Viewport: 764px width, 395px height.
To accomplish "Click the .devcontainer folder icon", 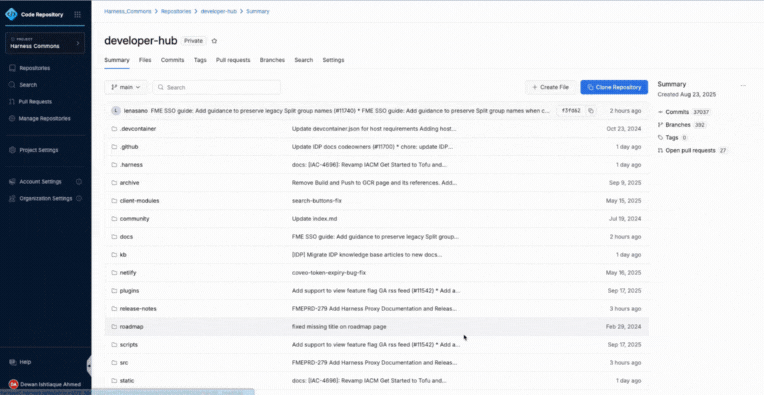I will point(115,129).
